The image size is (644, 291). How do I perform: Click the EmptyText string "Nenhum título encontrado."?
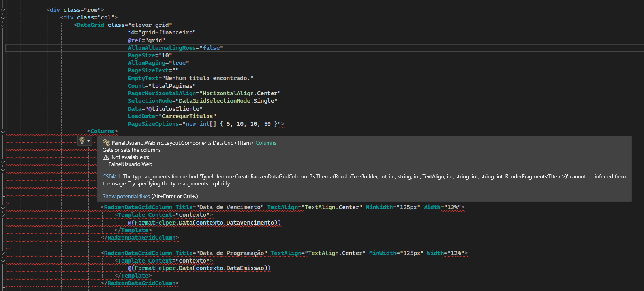pyautogui.click(x=208, y=78)
